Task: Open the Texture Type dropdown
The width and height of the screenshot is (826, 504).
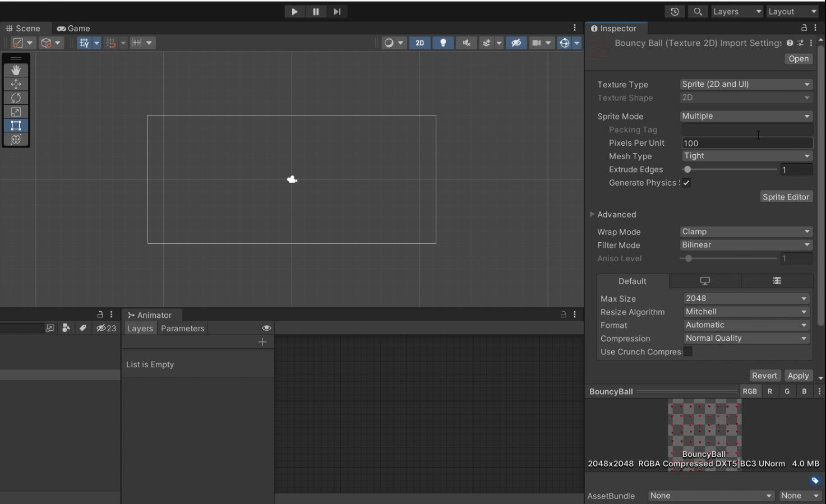Action: click(x=746, y=84)
